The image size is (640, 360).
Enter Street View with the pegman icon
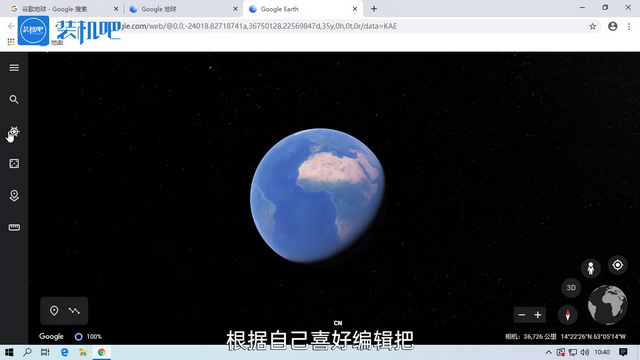click(591, 268)
